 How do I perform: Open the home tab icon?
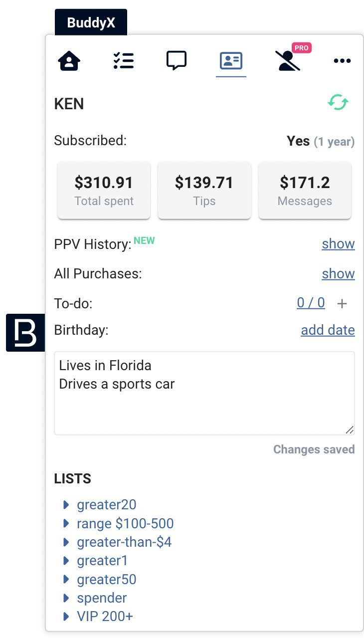point(69,61)
